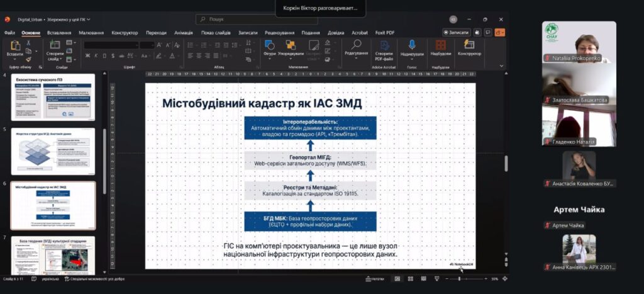This screenshot has height=294, width=644.
Task: Open the Вставлення ribbon tab
Action: (59, 33)
